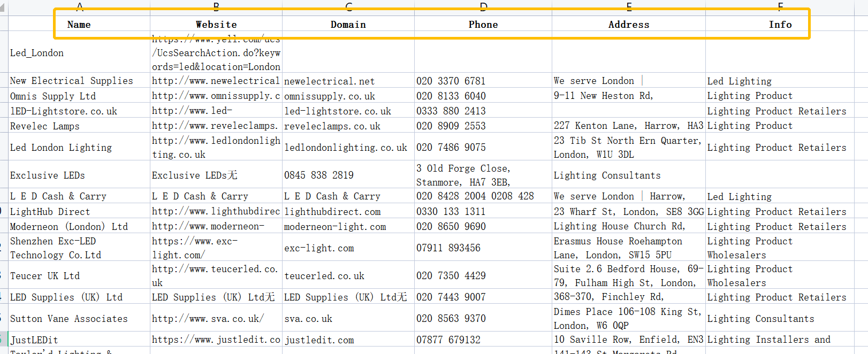Click phone number 07911 893456
The image size is (868, 354).
[x=483, y=248]
